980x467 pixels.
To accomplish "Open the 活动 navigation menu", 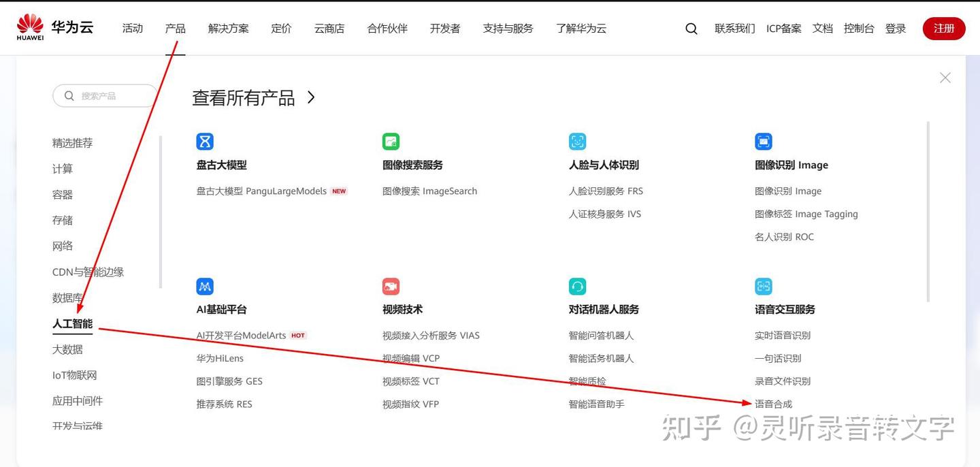I will pyautogui.click(x=133, y=29).
